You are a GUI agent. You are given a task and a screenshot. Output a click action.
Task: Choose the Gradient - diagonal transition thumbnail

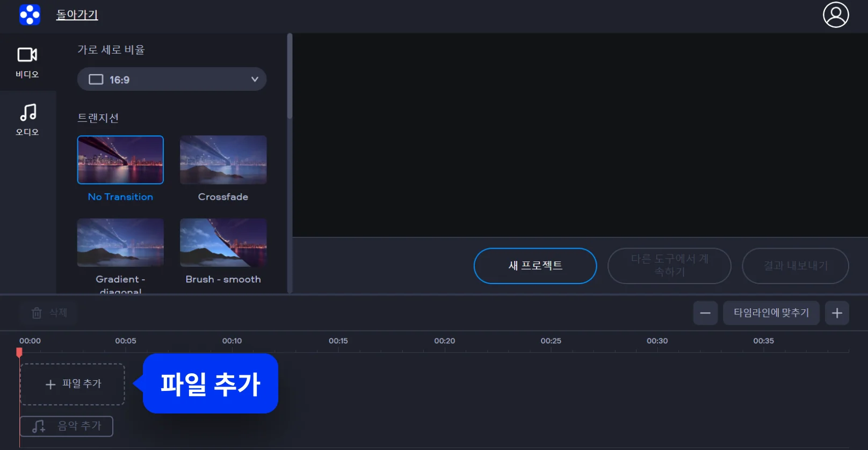click(x=120, y=243)
